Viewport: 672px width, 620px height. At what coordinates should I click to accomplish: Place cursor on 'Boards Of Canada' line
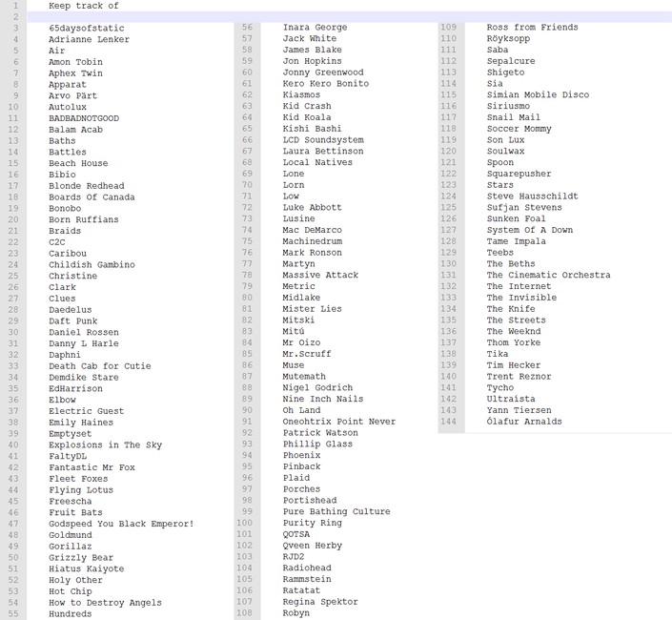click(92, 197)
